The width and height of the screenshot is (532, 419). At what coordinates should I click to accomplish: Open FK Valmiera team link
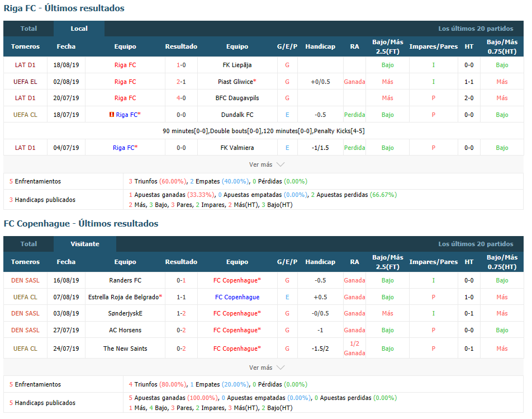coord(237,148)
